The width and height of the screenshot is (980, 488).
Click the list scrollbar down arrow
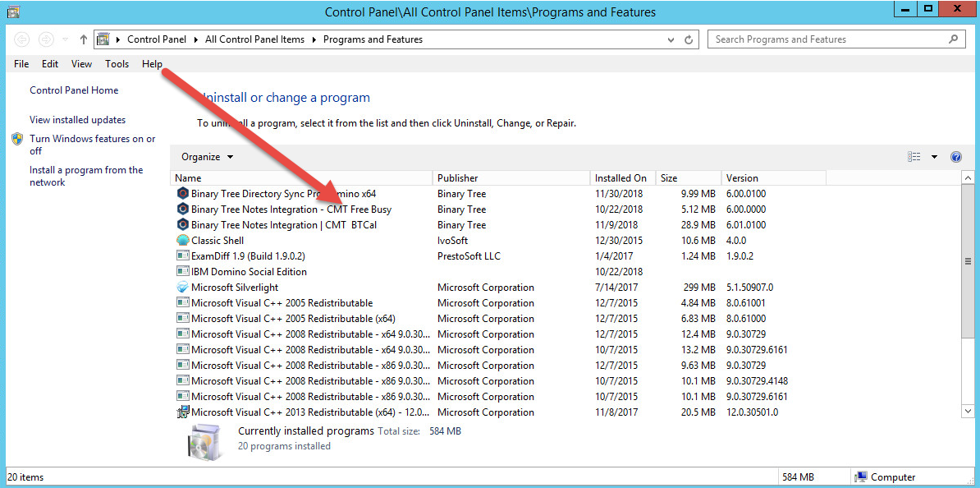click(x=969, y=411)
